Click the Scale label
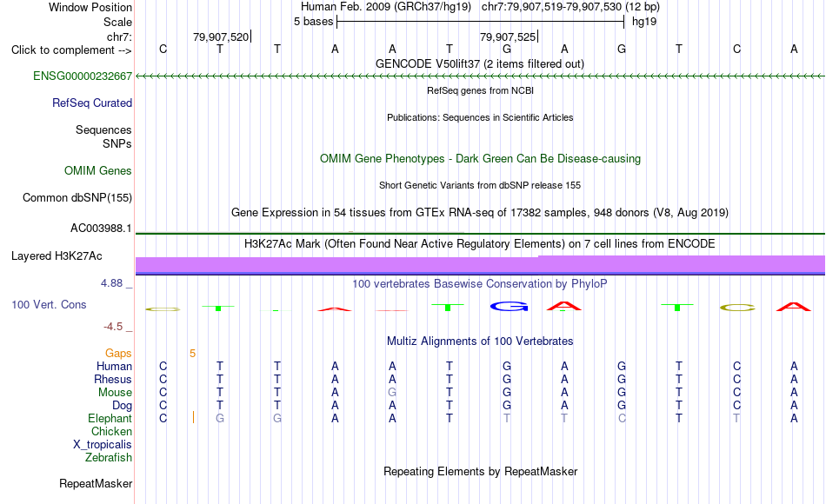 [117, 22]
